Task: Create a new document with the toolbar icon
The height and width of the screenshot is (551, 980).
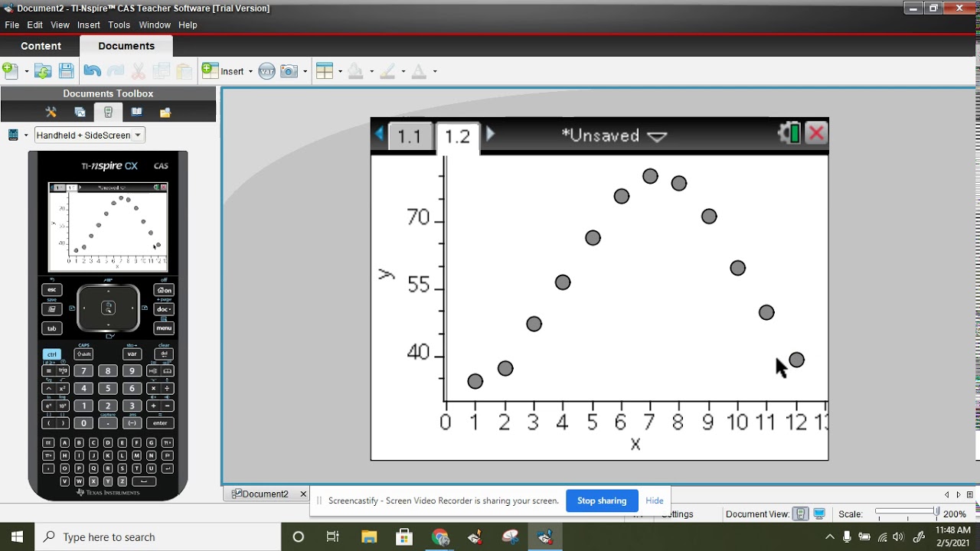Action: click(10, 71)
